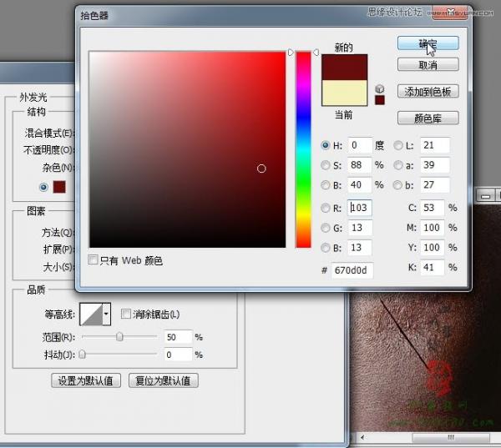This screenshot has height=448, width=501.
Task: Click 添加到色板 to add the swatch
Action: (x=428, y=92)
